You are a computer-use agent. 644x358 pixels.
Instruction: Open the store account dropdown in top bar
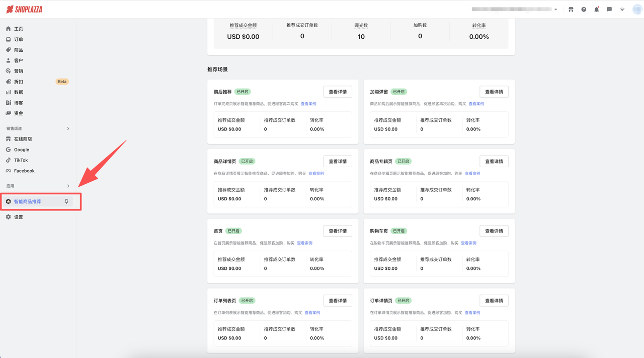(x=556, y=9)
